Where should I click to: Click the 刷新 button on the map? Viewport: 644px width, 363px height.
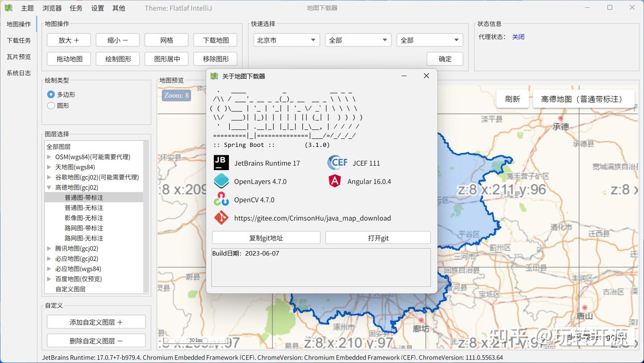(513, 99)
